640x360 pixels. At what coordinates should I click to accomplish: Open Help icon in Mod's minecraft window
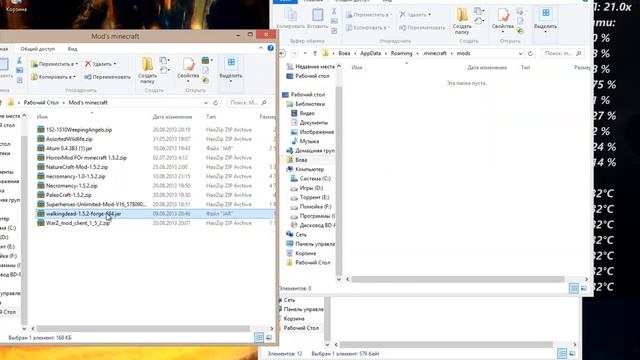tap(271, 48)
